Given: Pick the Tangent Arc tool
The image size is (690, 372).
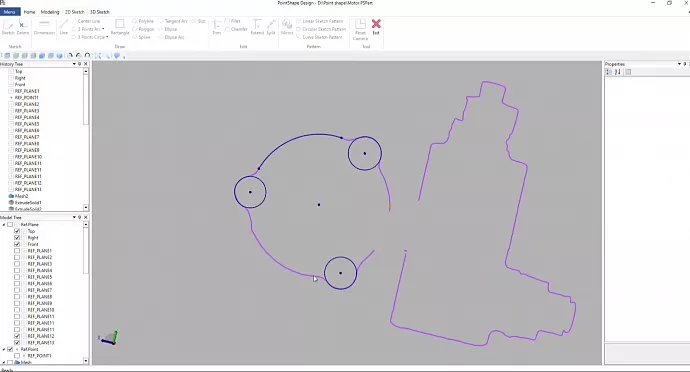Looking at the screenshot, I should click(x=173, y=21).
